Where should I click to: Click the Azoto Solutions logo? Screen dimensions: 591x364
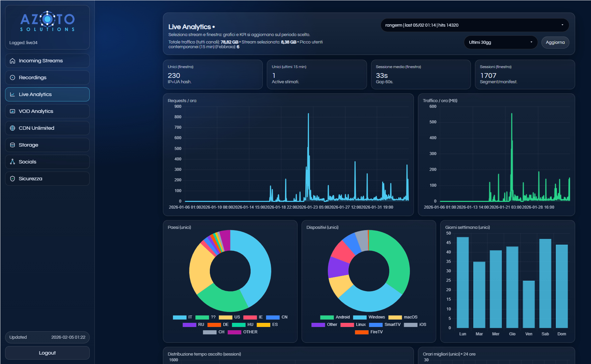point(47,21)
